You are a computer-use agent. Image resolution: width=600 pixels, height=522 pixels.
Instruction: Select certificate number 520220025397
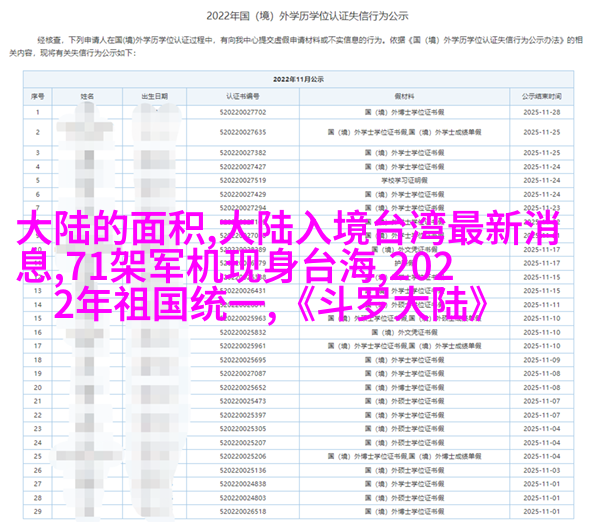click(x=243, y=415)
